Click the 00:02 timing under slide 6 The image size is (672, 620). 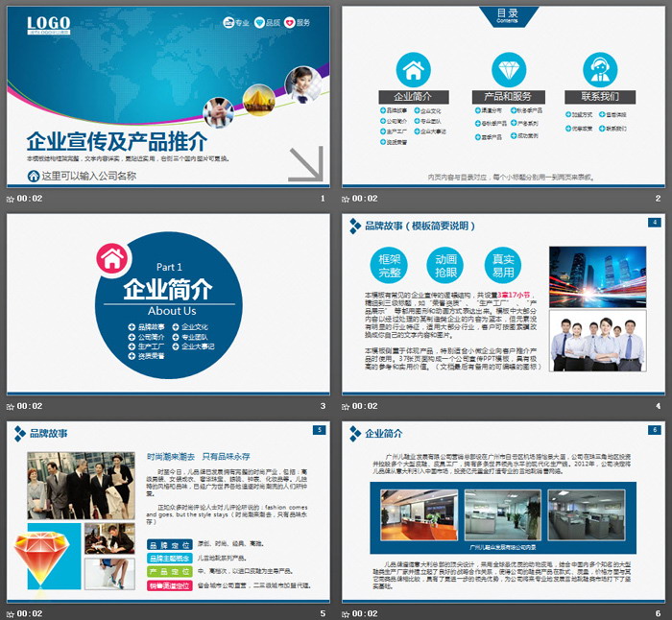tap(365, 613)
